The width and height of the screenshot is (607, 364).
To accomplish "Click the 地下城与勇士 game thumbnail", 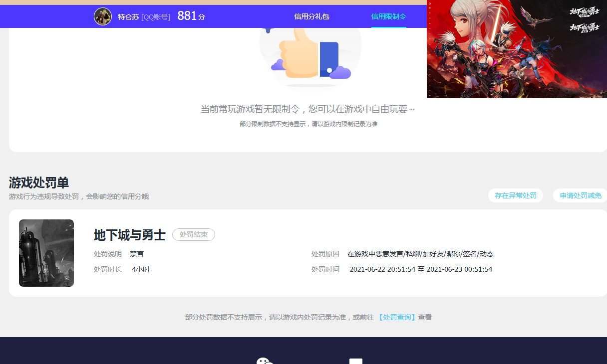I will point(46,253).
